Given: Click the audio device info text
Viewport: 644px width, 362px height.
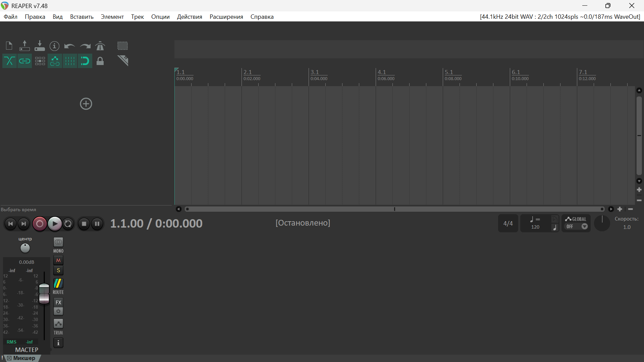Looking at the screenshot, I should 560,17.
